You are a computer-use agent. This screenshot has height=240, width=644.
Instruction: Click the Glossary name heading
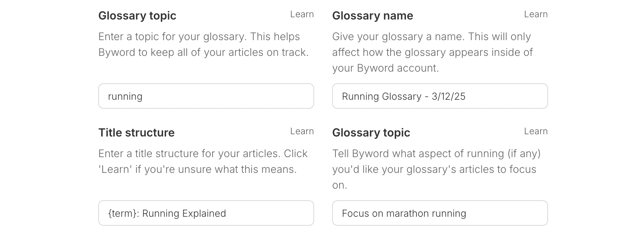tap(373, 16)
